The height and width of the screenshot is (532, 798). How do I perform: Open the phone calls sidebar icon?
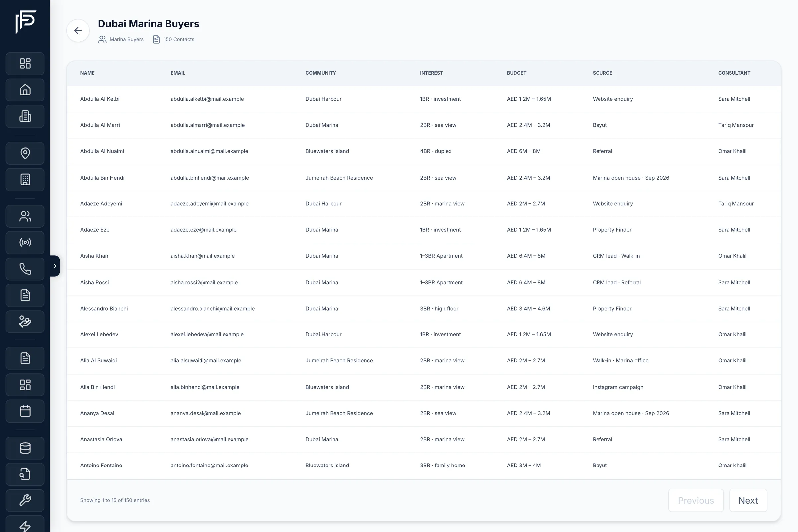pyautogui.click(x=25, y=269)
